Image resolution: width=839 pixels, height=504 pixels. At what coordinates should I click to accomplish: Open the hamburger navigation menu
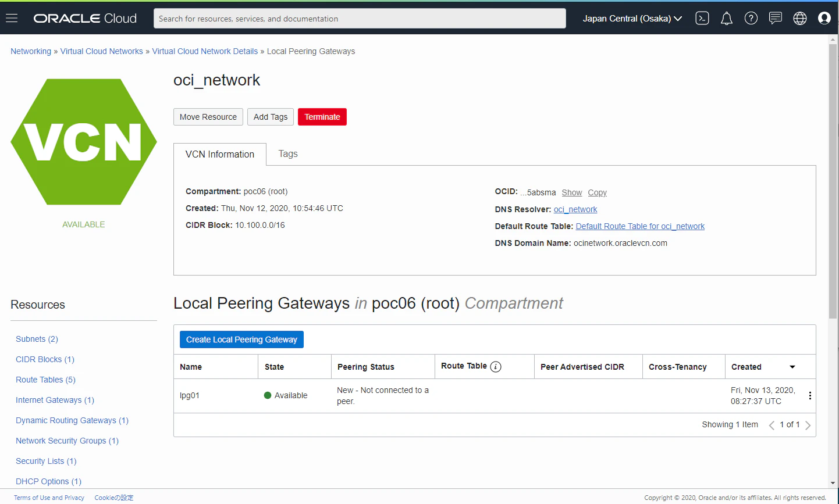[x=12, y=18]
